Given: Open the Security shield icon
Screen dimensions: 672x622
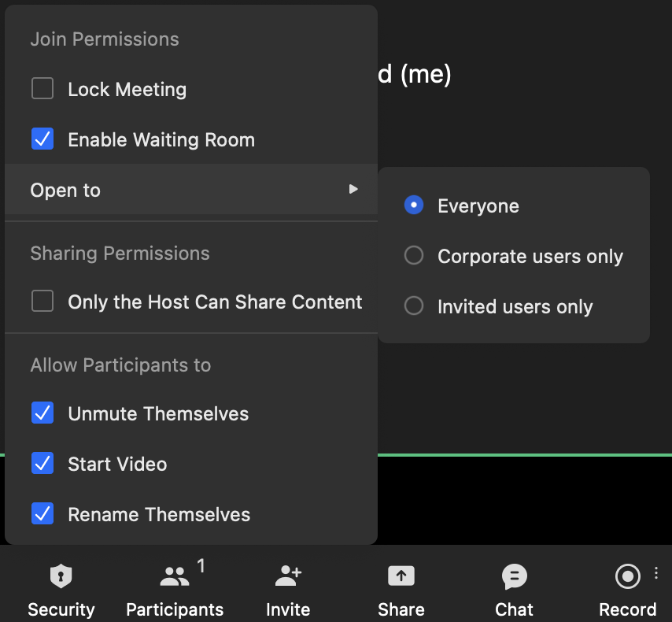Looking at the screenshot, I should pyautogui.click(x=61, y=577).
